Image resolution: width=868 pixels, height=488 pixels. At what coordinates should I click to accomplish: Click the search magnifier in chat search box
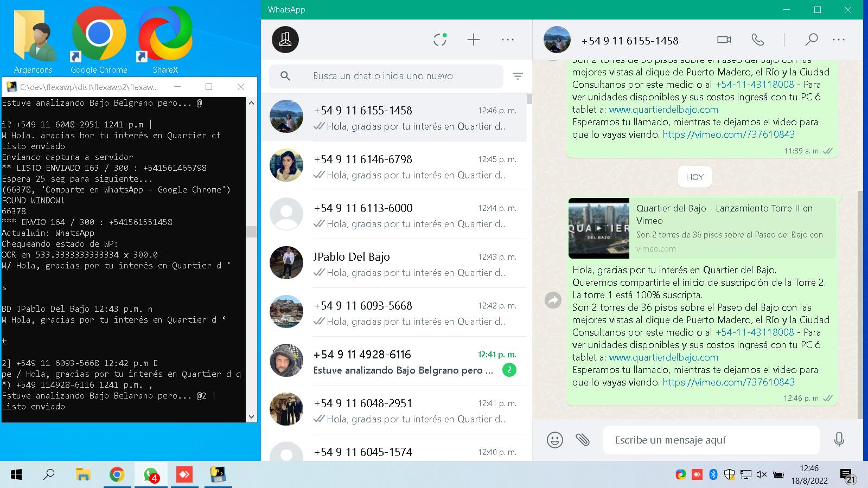pos(285,76)
